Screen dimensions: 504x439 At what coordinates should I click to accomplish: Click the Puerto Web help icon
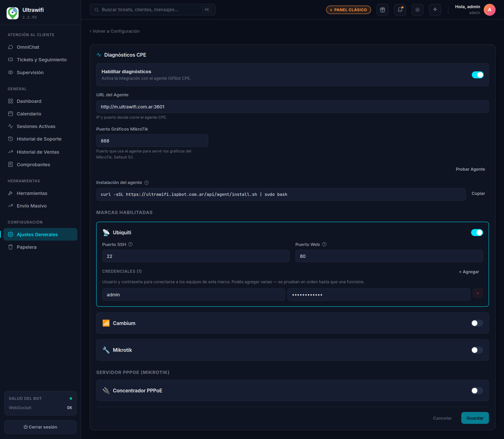324,245
